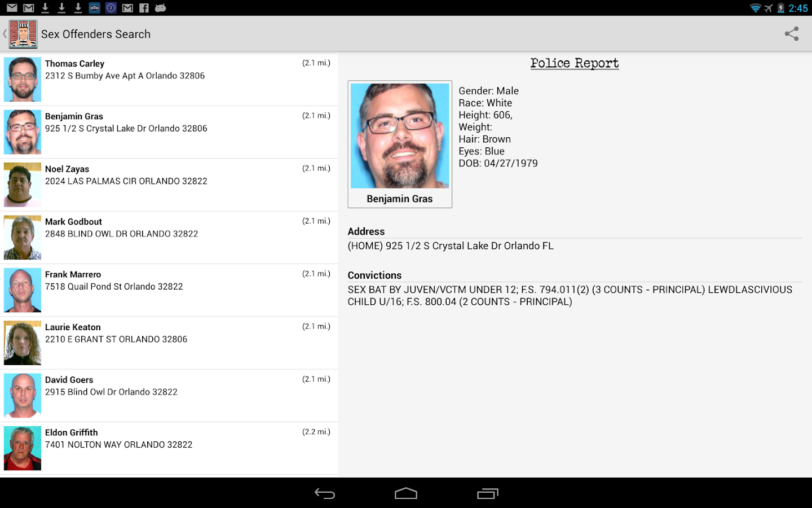Open Frank Marrero's photo thumbnail
812x508 pixels.
23,290
